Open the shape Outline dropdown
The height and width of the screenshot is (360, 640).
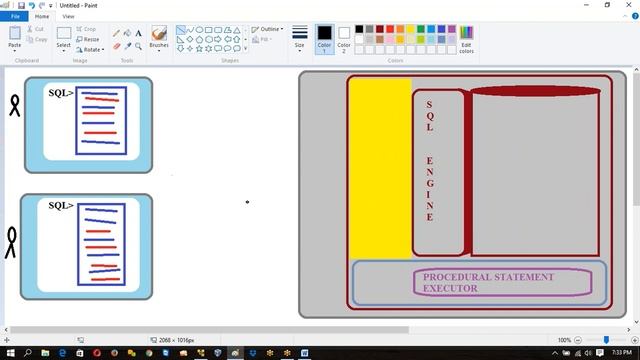tap(267, 29)
